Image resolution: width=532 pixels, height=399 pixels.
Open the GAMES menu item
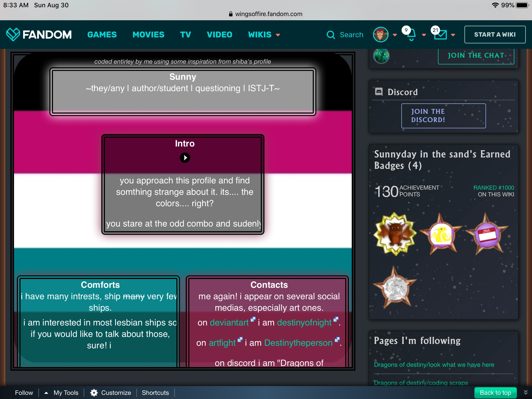[102, 35]
